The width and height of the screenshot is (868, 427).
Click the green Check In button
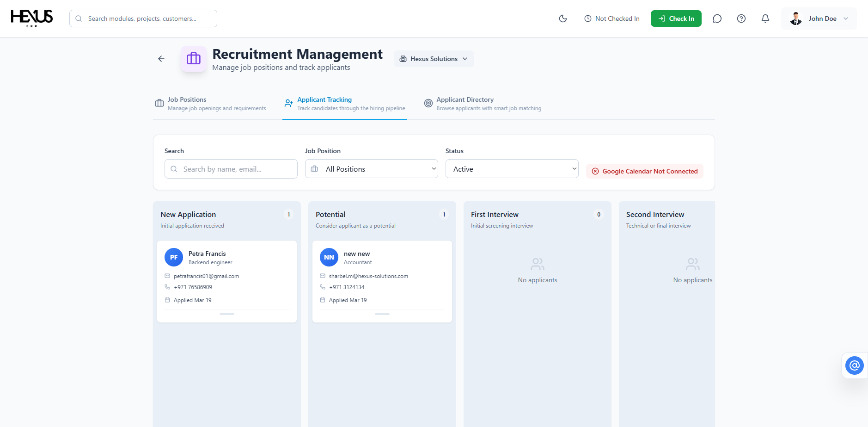pos(676,19)
